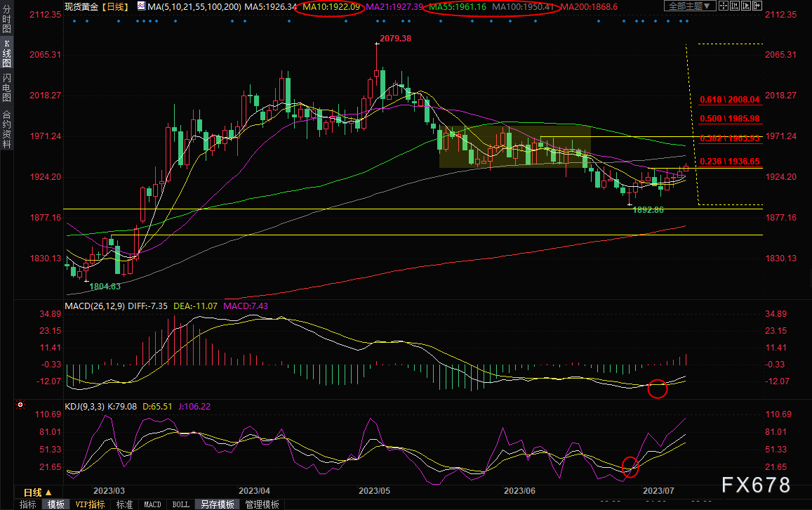This screenshot has width=812, height=510.
Task: Click the red sun marker beside KDJ
Action: coord(20,404)
